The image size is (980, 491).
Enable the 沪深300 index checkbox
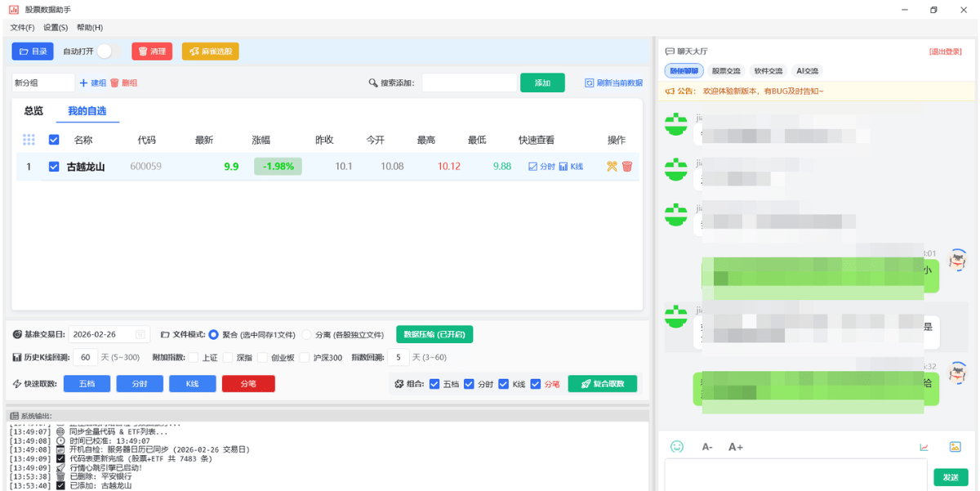tap(305, 358)
